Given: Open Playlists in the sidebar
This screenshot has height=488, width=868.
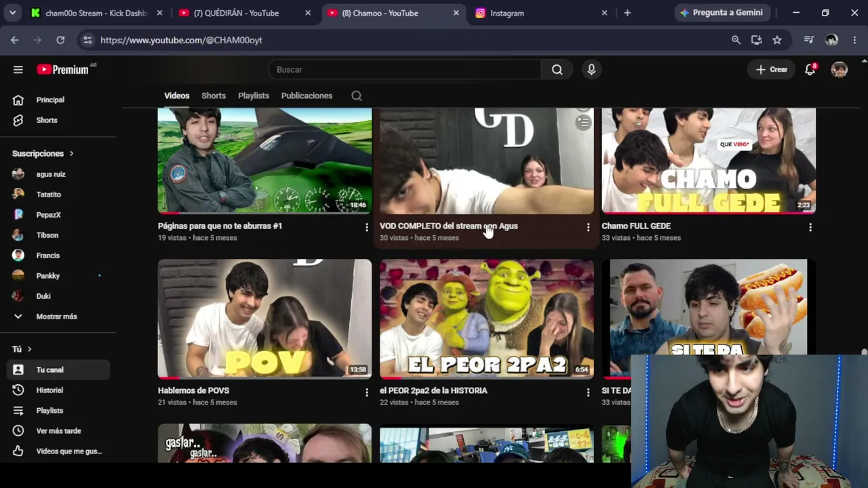Looking at the screenshot, I should pos(58,411).
